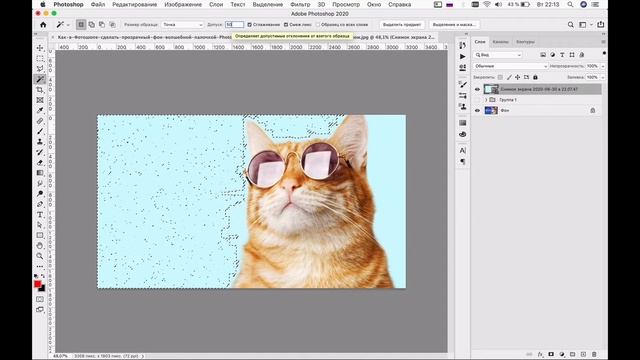
Task: Open Character panel icon
Action: pos(462,151)
